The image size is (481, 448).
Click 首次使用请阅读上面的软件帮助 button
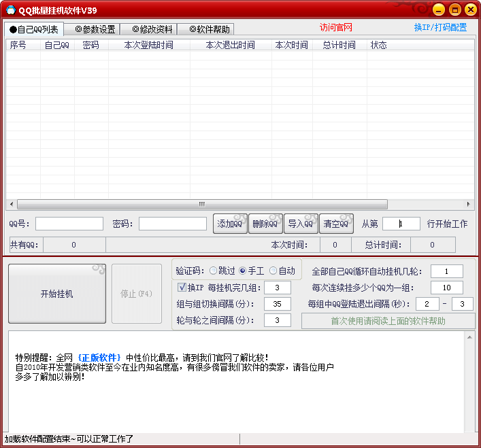point(388,321)
